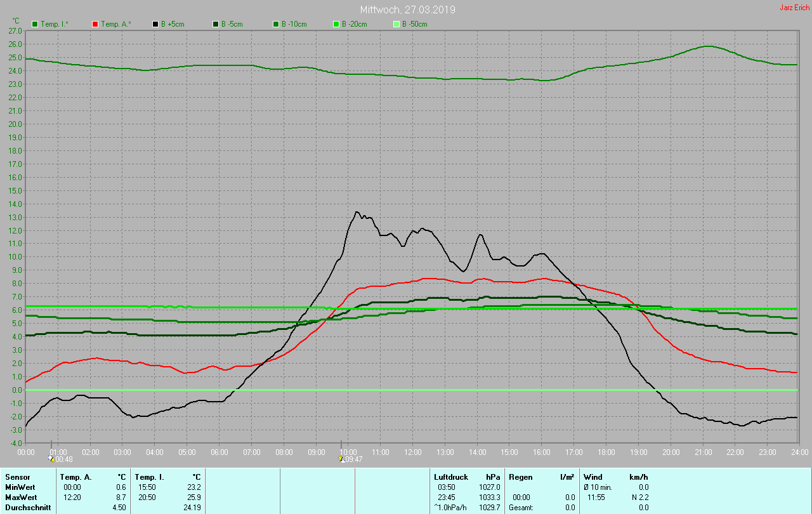812x514 pixels.
Task: Click the Temp. I. green legend square
Action: (35, 24)
